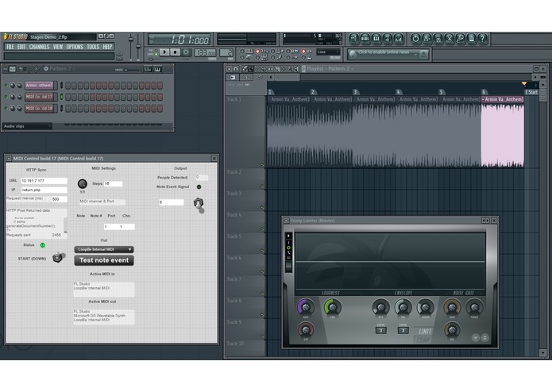Screen dimensions: 552x392
Task: Click the project info document icon
Action: (471, 38)
